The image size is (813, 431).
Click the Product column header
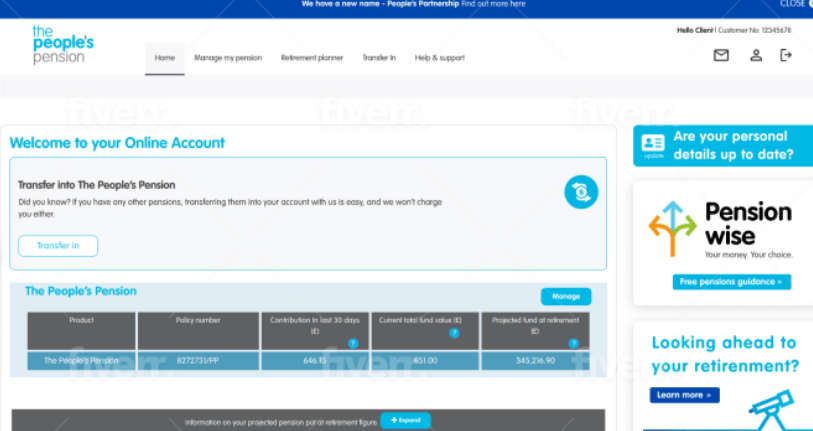(x=81, y=331)
